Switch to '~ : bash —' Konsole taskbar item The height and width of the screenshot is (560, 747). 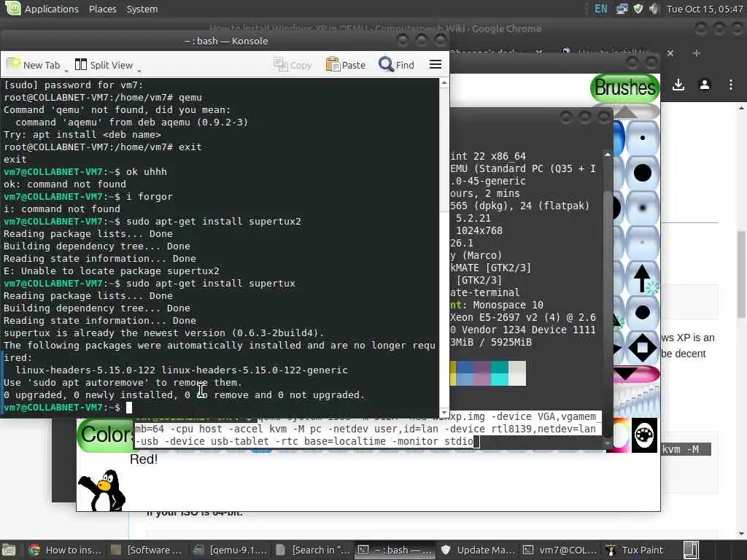[395, 550]
